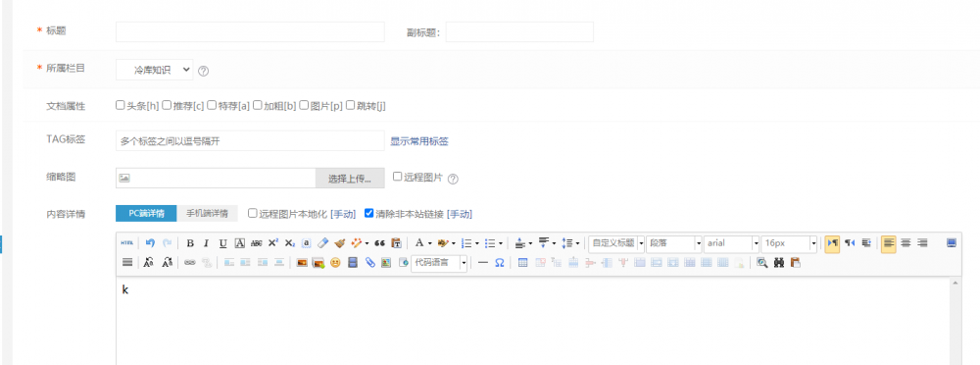Focus the TAG标签 input field
The width and height of the screenshot is (980, 365).
(250, 141)
